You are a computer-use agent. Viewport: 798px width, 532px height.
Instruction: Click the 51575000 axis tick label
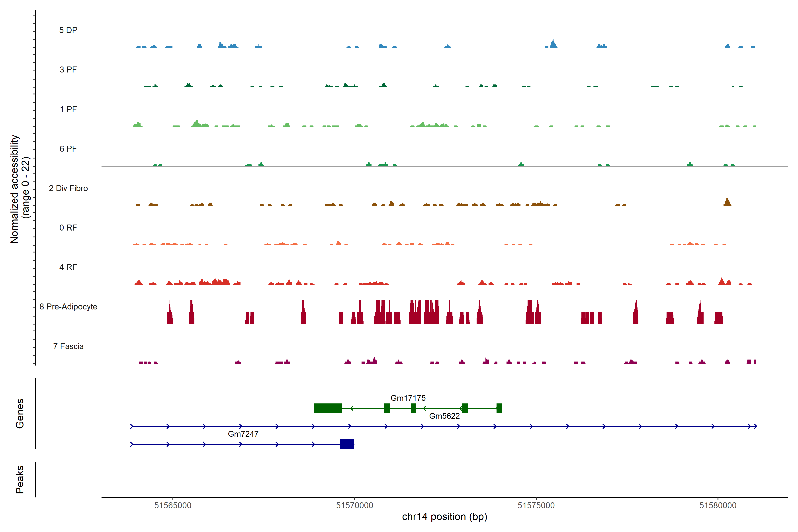[536, 505]
